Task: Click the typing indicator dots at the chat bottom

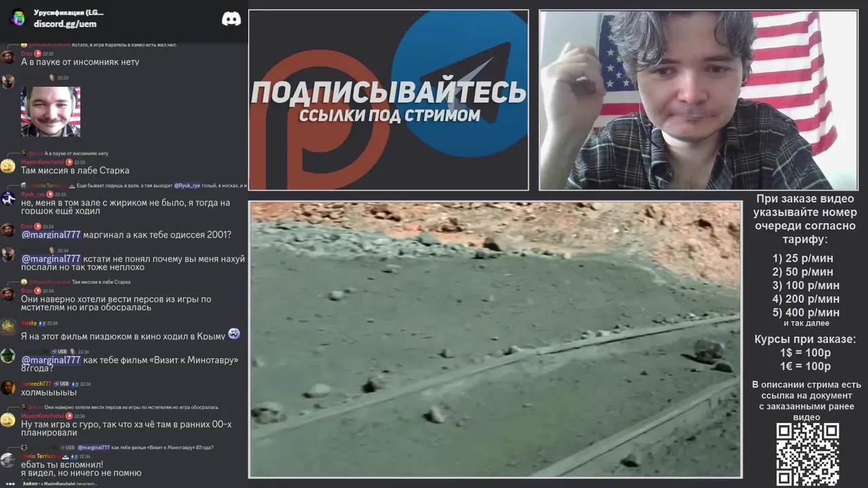Action: (10, 484)
